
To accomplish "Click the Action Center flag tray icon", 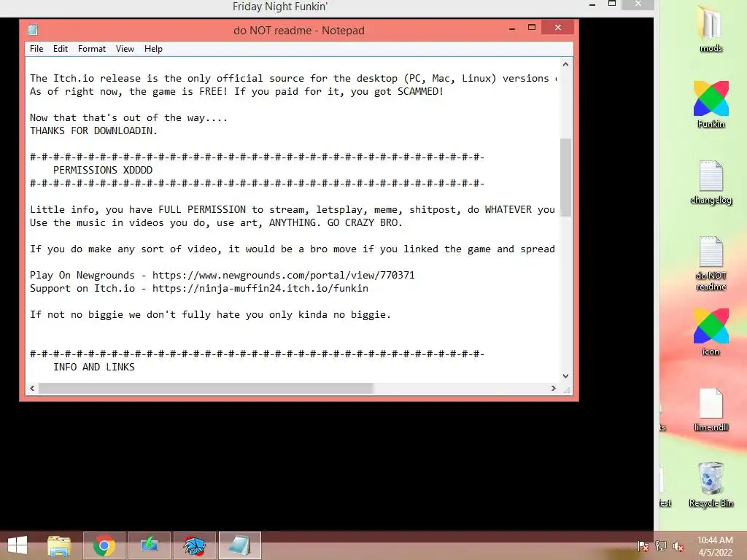I will click(x=643, y=545).
